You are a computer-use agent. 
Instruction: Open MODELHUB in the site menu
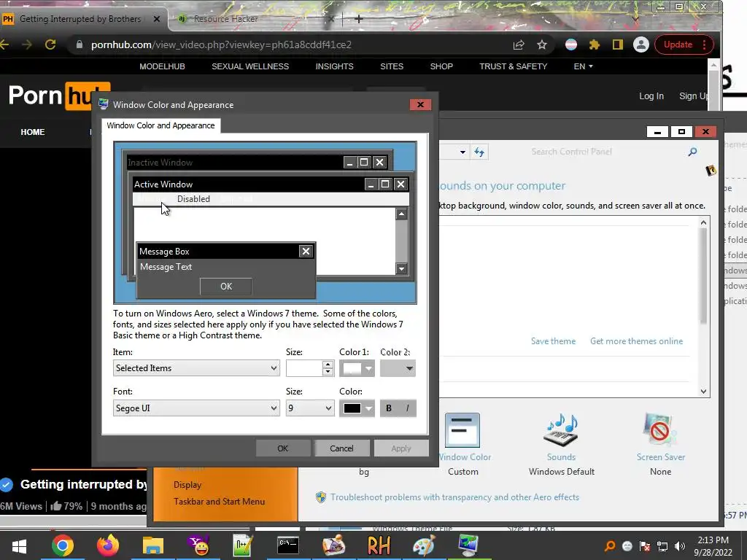162,66
